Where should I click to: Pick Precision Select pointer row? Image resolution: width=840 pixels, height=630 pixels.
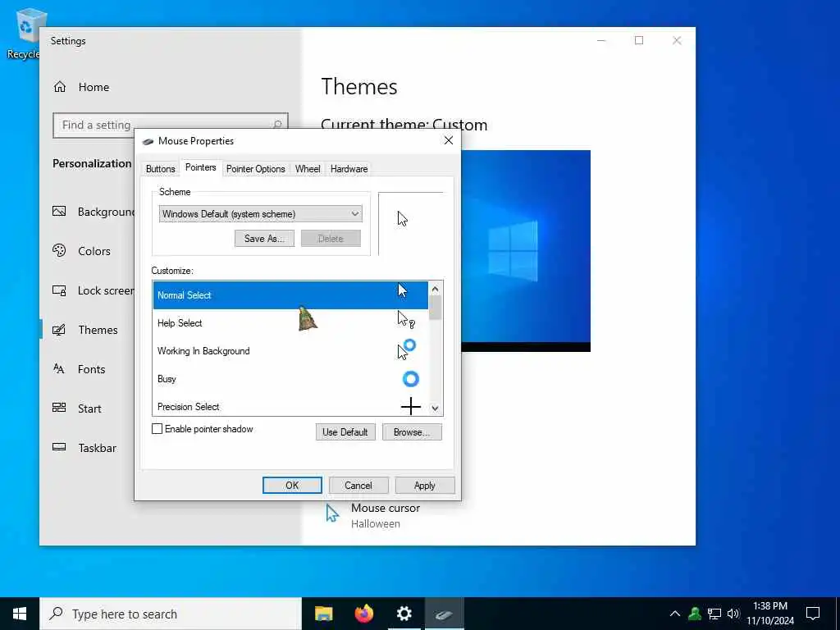(290, 406)
